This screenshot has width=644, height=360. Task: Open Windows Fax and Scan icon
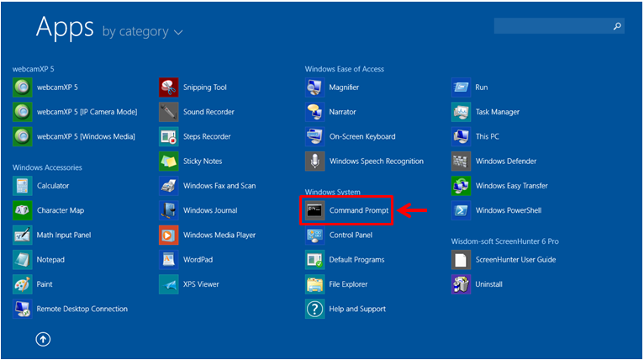169,186
